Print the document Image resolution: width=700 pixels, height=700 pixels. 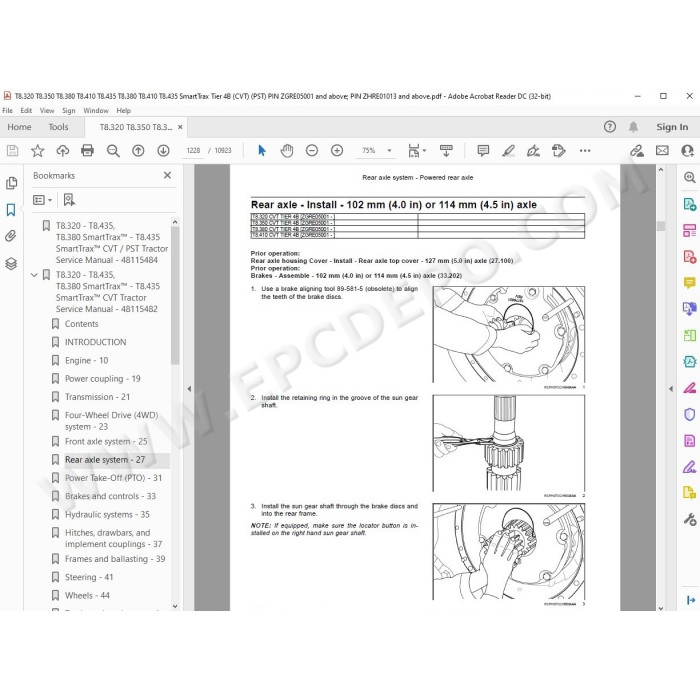pyautogui.click(x=88, y=151)
